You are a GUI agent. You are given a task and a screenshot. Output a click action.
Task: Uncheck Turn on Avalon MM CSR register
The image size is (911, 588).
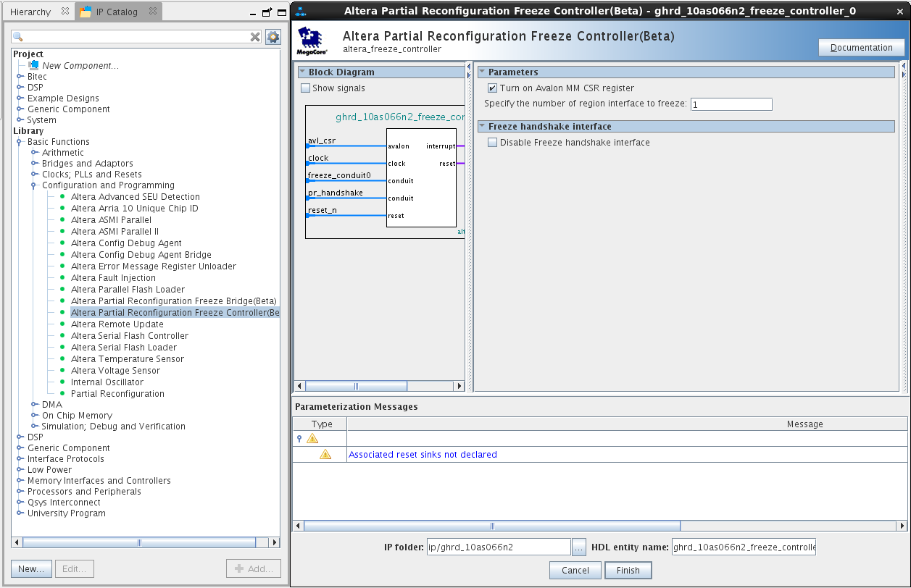click(492, 88)
